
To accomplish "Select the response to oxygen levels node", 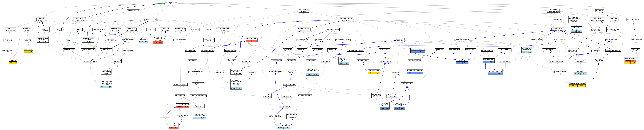I will coord(8,40).
